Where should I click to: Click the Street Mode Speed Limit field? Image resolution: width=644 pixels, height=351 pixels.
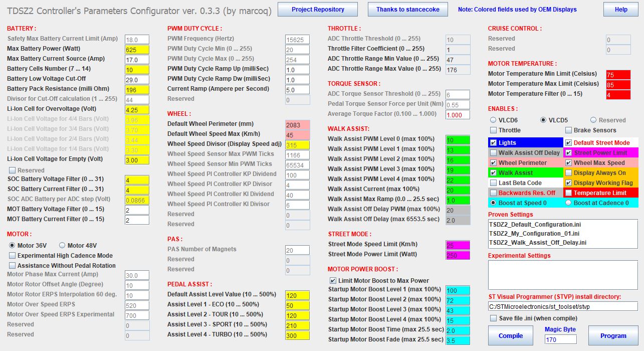click(458, 245)
